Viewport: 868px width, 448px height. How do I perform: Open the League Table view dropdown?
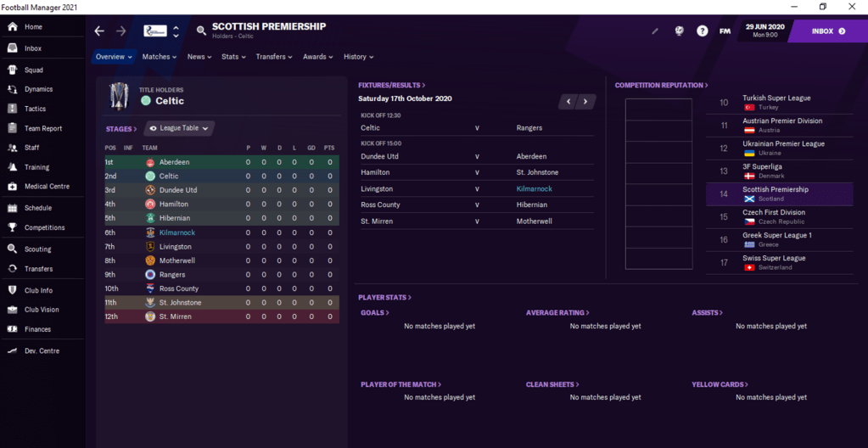(179, 128)
